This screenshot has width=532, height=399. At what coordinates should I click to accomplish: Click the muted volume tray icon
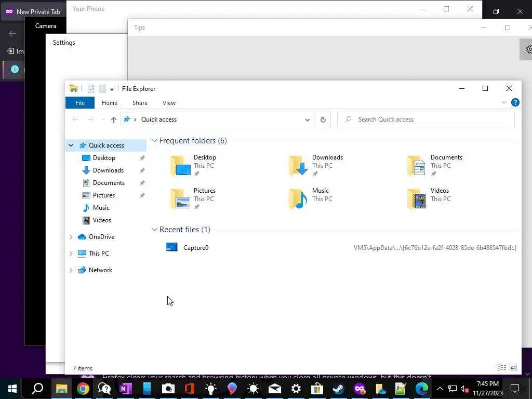(x=464, y=389)
